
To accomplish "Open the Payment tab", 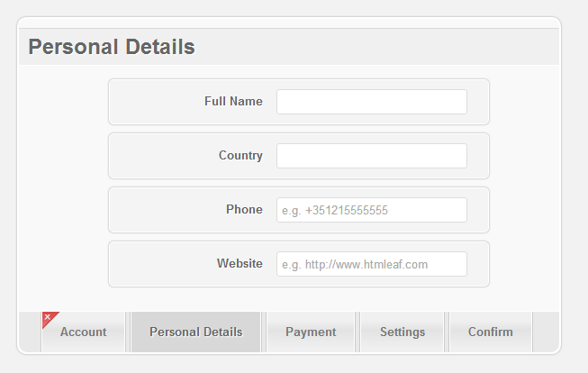I will 311,332.
